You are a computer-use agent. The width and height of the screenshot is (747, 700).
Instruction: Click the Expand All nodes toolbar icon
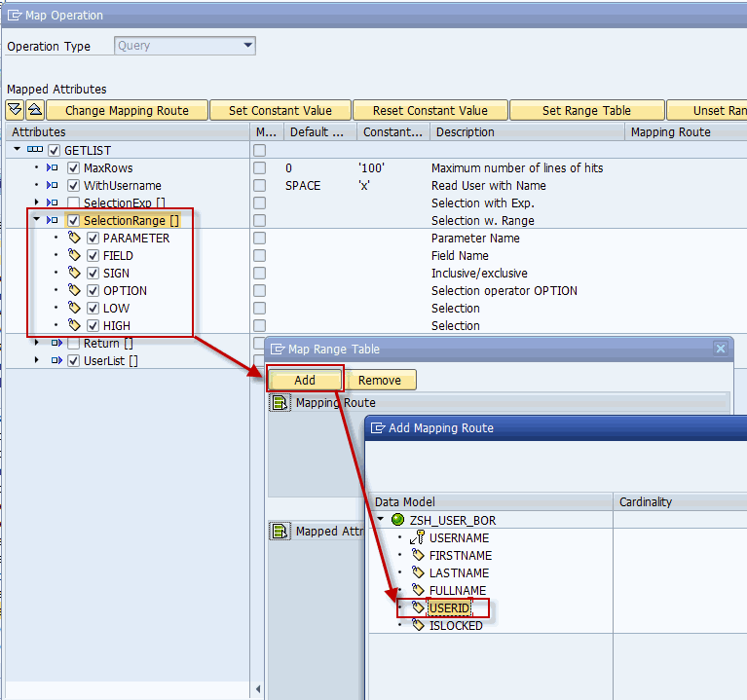[16, 110]
